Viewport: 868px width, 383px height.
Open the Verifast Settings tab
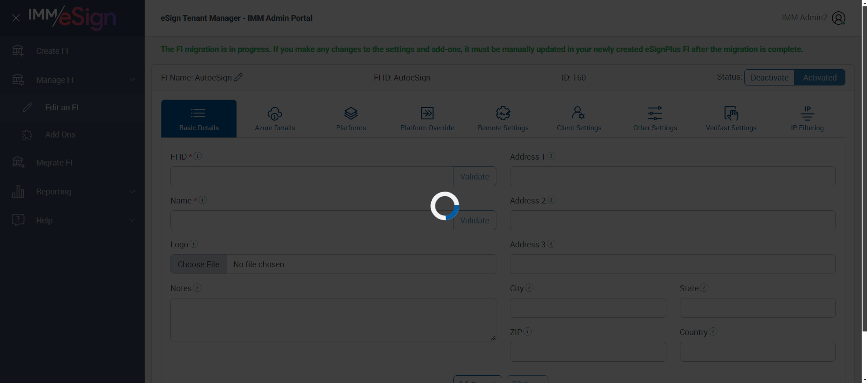point(731,118)
